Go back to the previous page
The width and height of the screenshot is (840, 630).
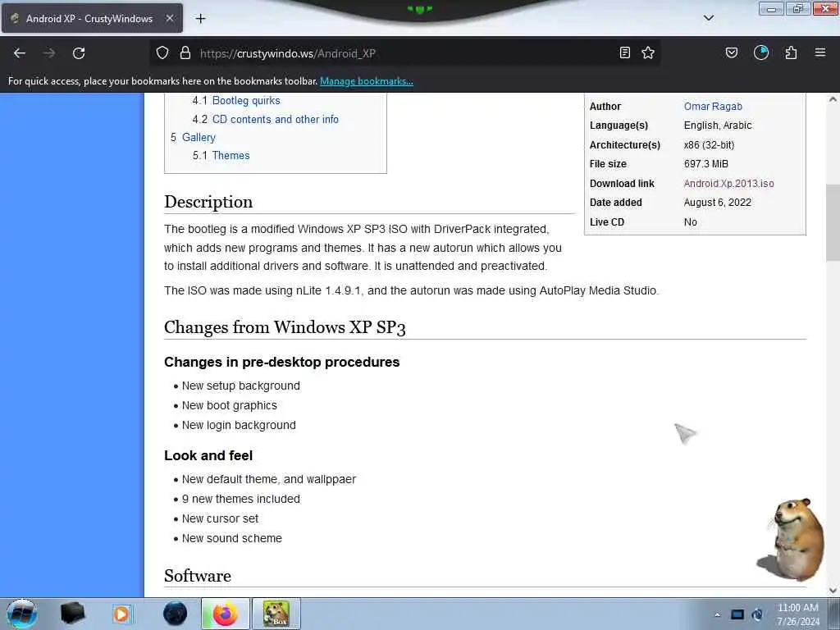(x=20, y=53)
